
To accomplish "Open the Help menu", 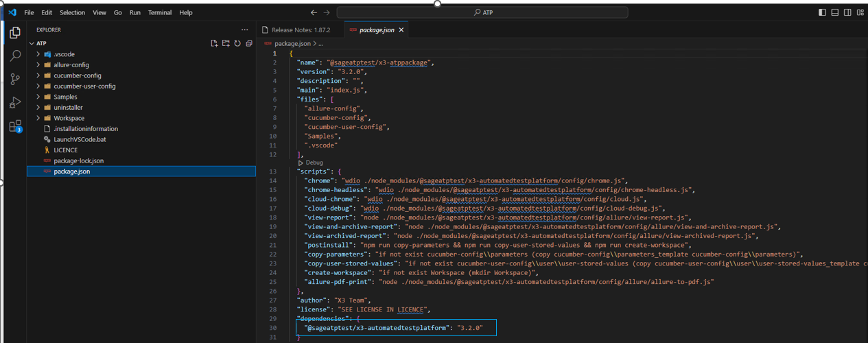I will (186, 12).
